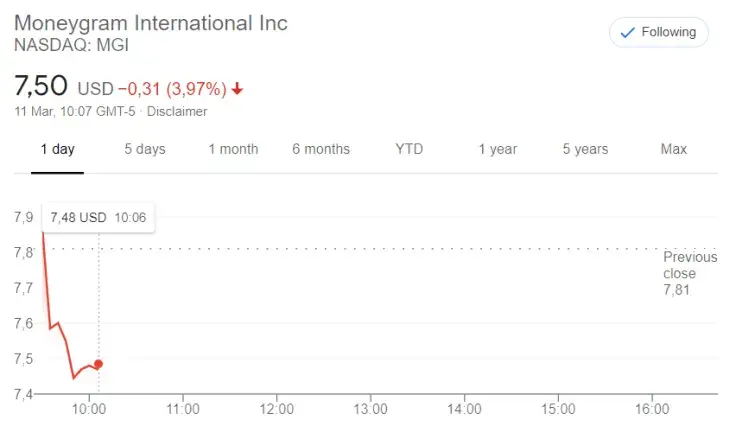Screen dimensions: 736x426
Task: Click the Moneygram International Inc title
Action: [x=150, y=22]
